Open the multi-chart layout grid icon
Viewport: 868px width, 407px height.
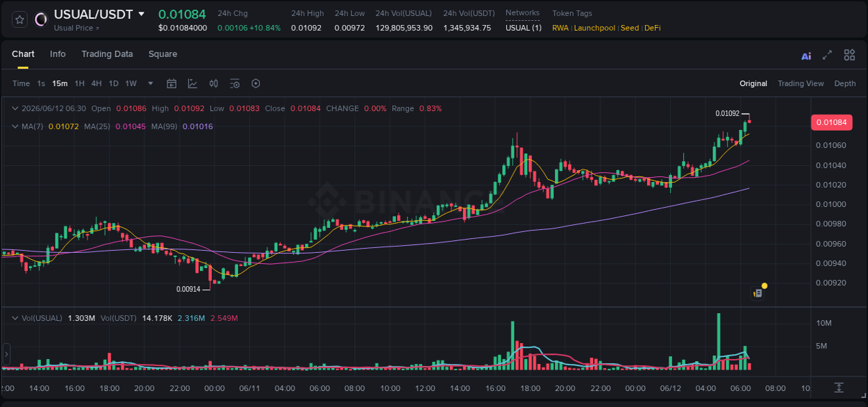tap(849, 55)
